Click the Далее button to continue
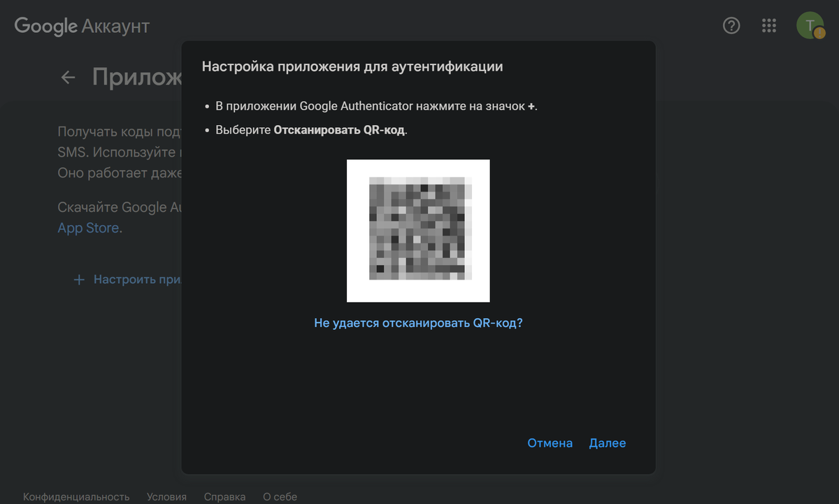Image resolution: width=839 pixels, height=504 pixels. [x=607, y=442]
